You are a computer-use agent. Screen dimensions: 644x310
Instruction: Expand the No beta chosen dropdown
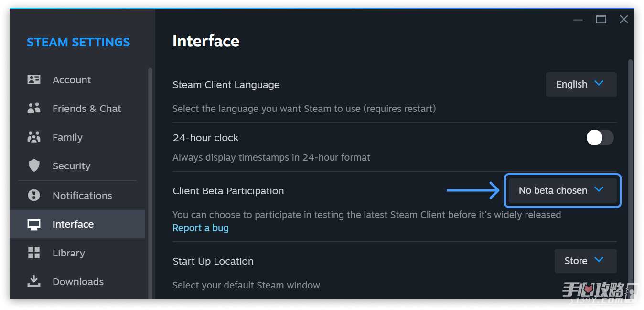[x=562, y=190]
